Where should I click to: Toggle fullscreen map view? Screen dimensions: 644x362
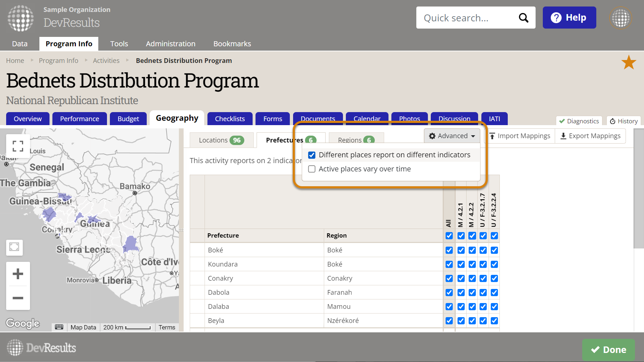pyautogui.click(x=18, y=146)
